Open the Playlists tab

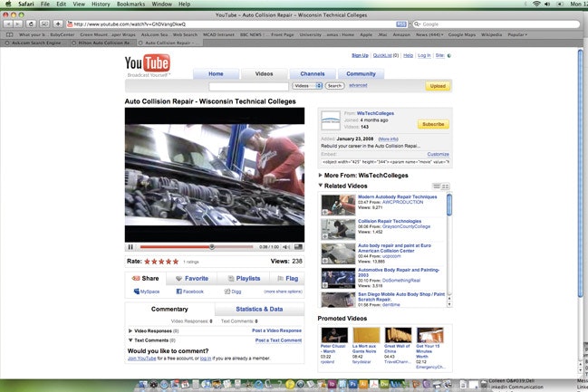[x=244, y=279]
